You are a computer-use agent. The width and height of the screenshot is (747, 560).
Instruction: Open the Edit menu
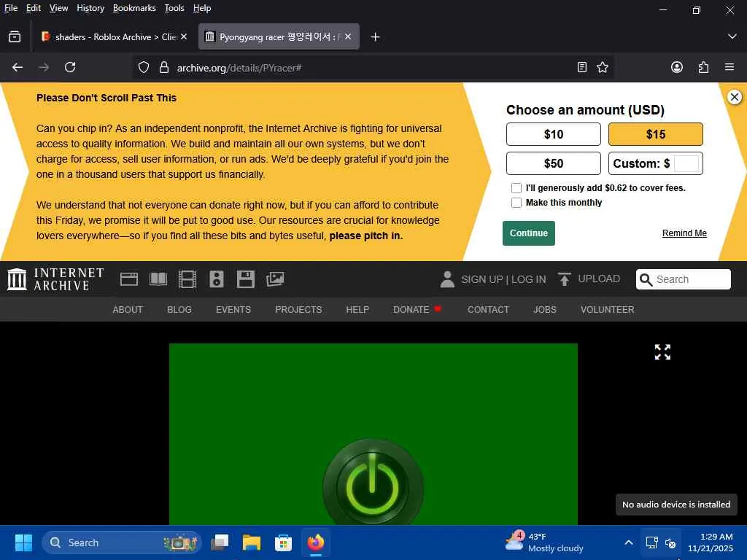pyautogui.click(x=34, y=8)
